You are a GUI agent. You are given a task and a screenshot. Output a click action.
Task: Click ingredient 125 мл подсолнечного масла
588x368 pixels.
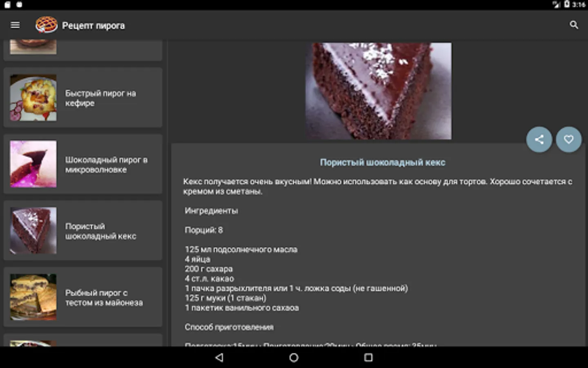241,249
